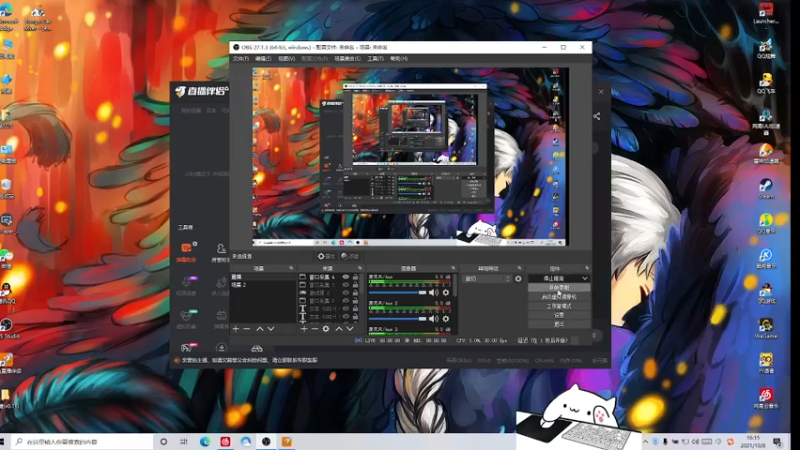Click the 滤镜 button above the scenes panel

click(x=350, y=256)
